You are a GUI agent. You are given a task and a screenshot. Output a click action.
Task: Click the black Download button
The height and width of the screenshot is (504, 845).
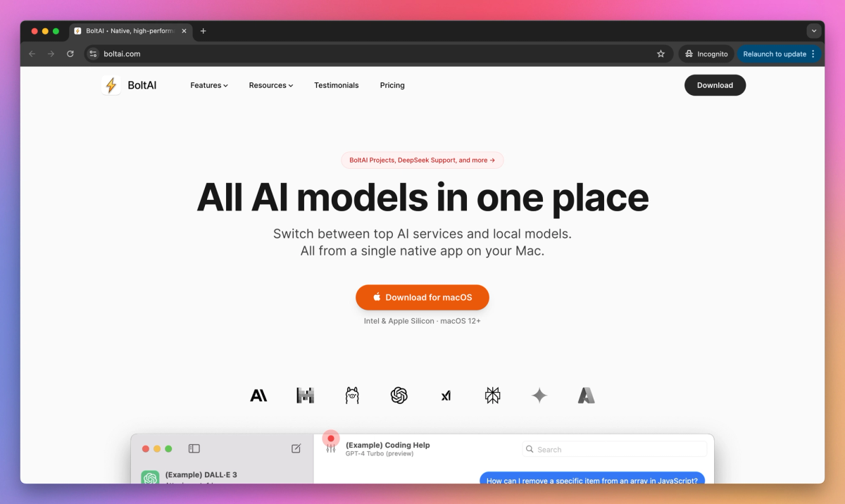click(715, 85)
